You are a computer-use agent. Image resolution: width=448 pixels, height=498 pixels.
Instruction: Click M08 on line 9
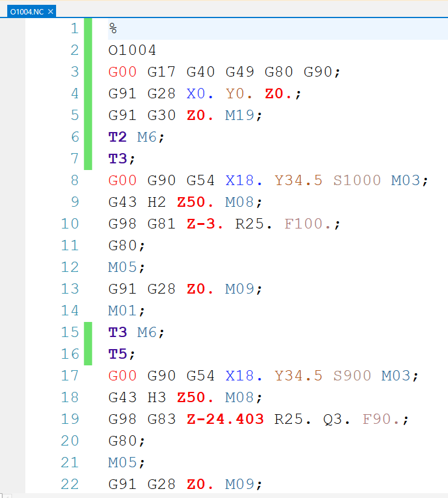tap(240, 202)
